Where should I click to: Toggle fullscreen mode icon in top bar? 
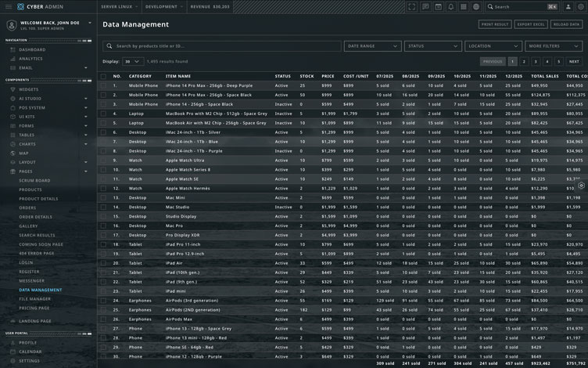(412, 6)
